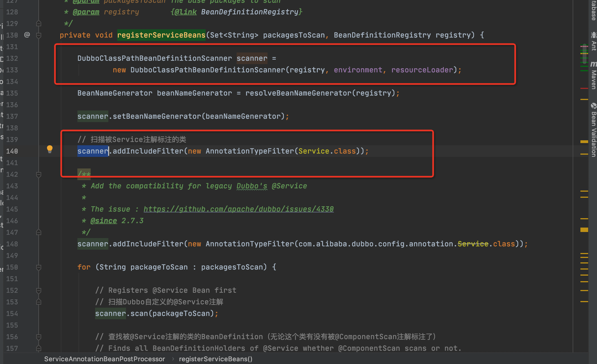Viewport: 597px width, 364px height.
Task: Collapse the Javadoc comment end at line 129
Action: pos(39,23)
